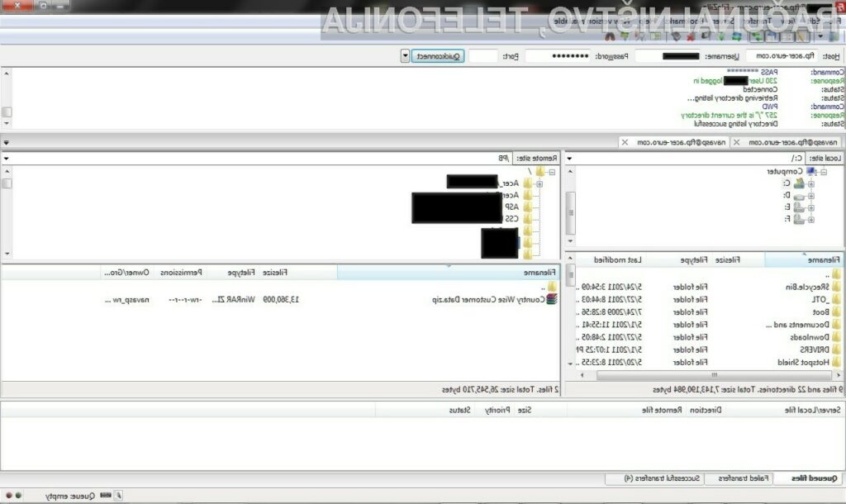Sort local list by Filesize column

tap(727, 259)
